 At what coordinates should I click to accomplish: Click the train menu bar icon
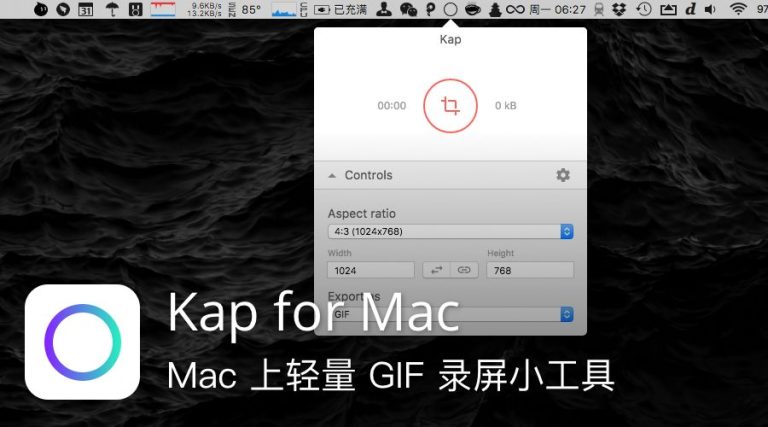point(599,9)
